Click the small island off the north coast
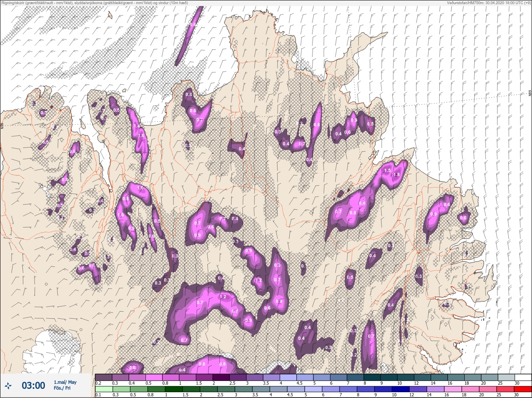The height and width of the screenshot is (398, 532). [x=110, y=15]
